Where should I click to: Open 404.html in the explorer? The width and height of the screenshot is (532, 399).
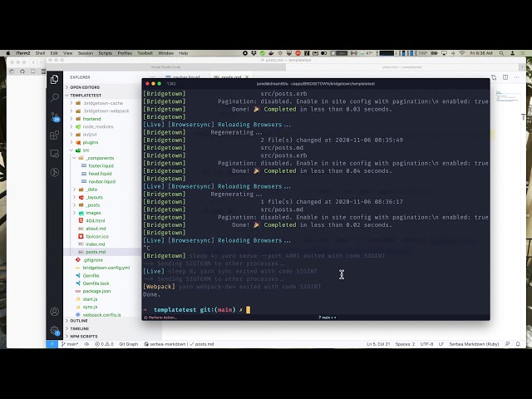pos(95,221)
